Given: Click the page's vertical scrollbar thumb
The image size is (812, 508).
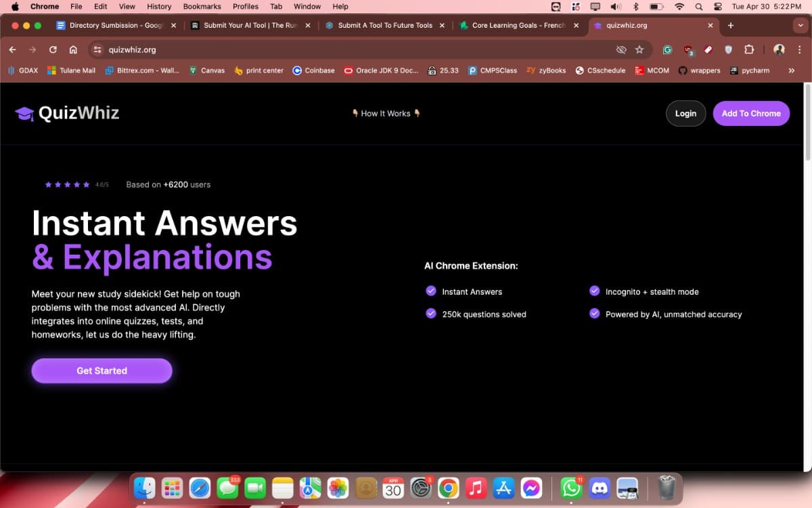Looking at the screenshot, I should pyautogui.click(x=807, y=122).
